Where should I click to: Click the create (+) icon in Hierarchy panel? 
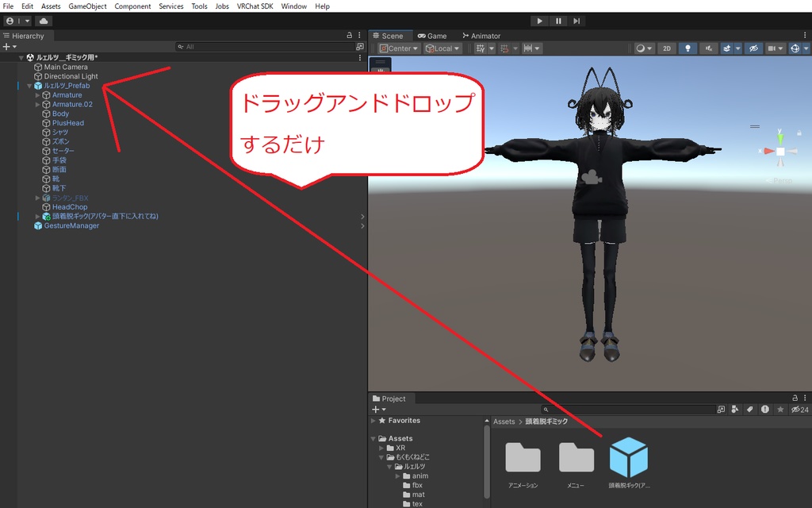click(x=6, y=46)
